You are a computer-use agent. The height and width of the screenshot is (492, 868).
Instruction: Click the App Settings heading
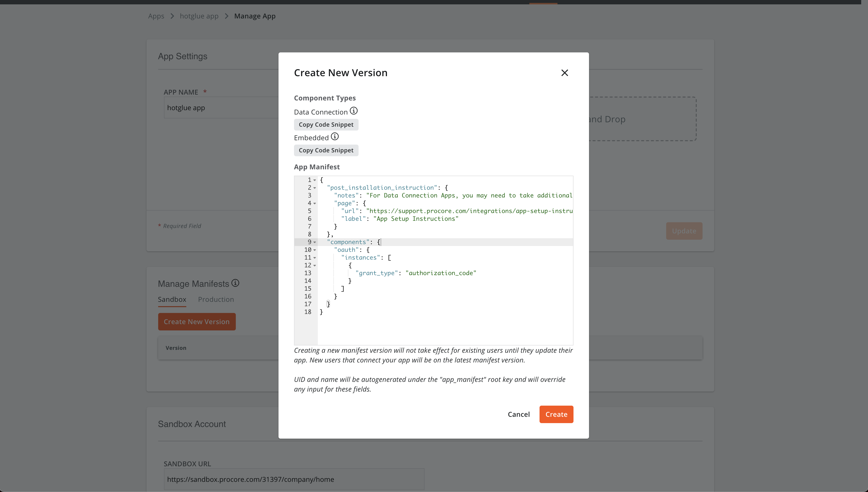(x=182, y=57)
